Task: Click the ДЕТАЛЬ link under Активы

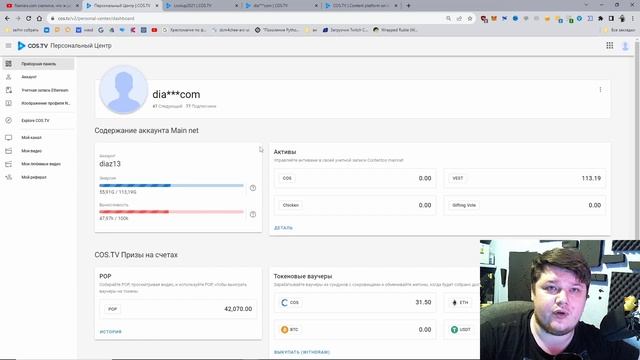Action: (283, 228)
